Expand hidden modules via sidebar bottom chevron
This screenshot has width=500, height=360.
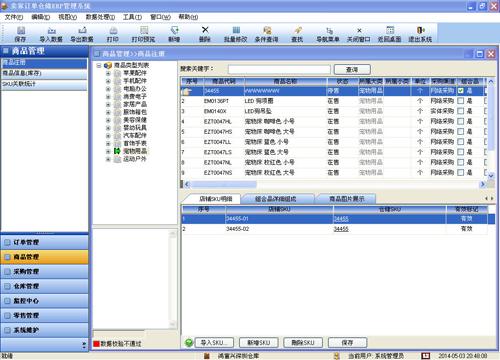tap(84, 345)
